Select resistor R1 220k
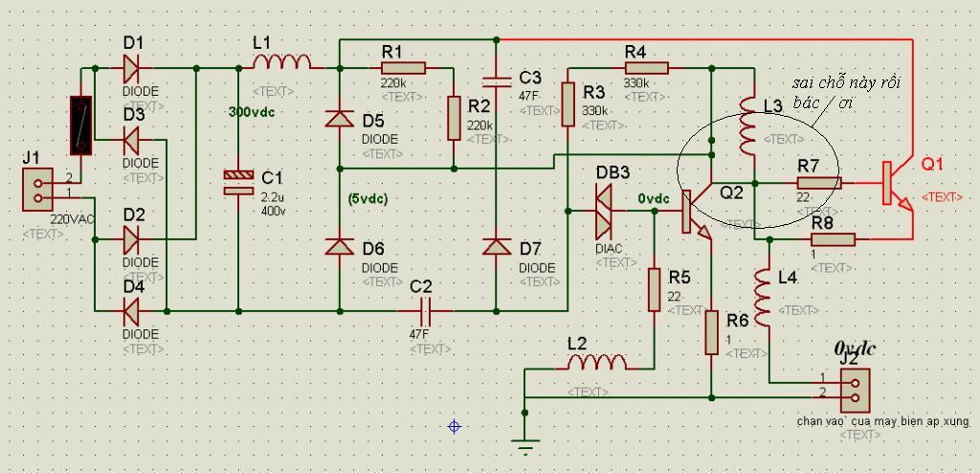This screenshot has width=980, height=473. click(x=403, y=68)
